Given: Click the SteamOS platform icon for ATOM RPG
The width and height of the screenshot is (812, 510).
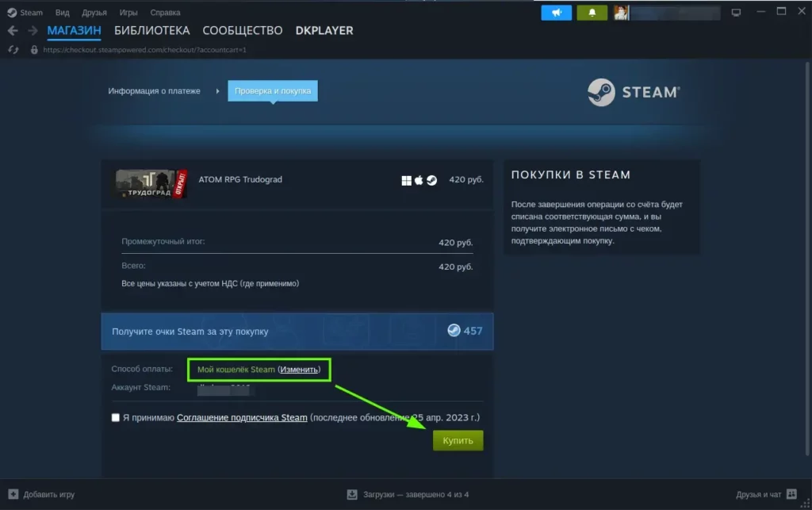Looking at the screenshot, I should coord(432,180).
